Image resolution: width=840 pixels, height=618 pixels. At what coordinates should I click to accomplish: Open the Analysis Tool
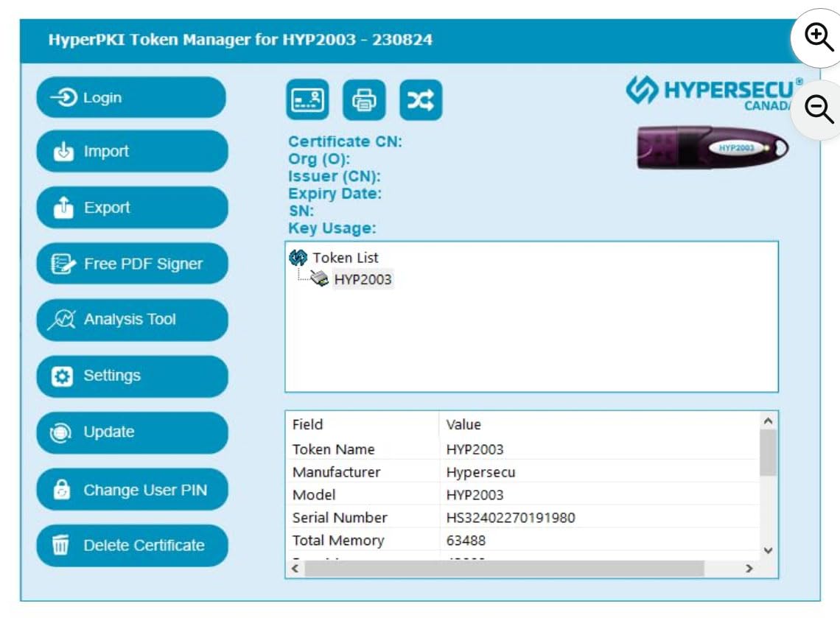pos(132,320)
